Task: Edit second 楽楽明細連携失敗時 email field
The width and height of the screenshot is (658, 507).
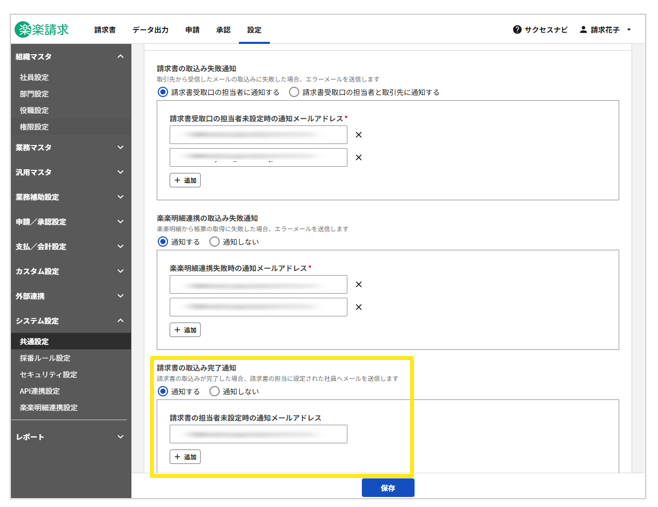Action: point(258,307)
